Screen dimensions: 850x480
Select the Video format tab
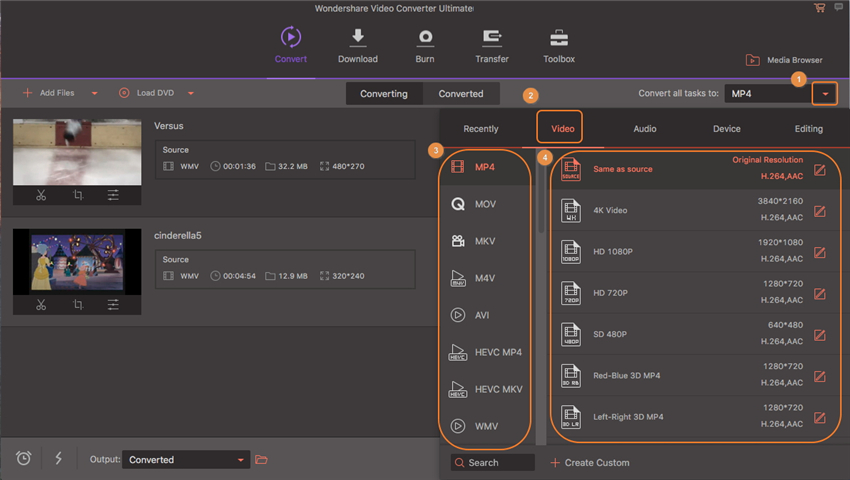[562, 129]
